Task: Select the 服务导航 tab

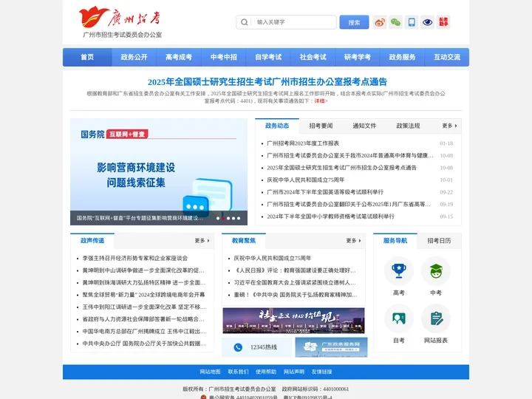Action: pyautogui.click(x=395, y=241)
